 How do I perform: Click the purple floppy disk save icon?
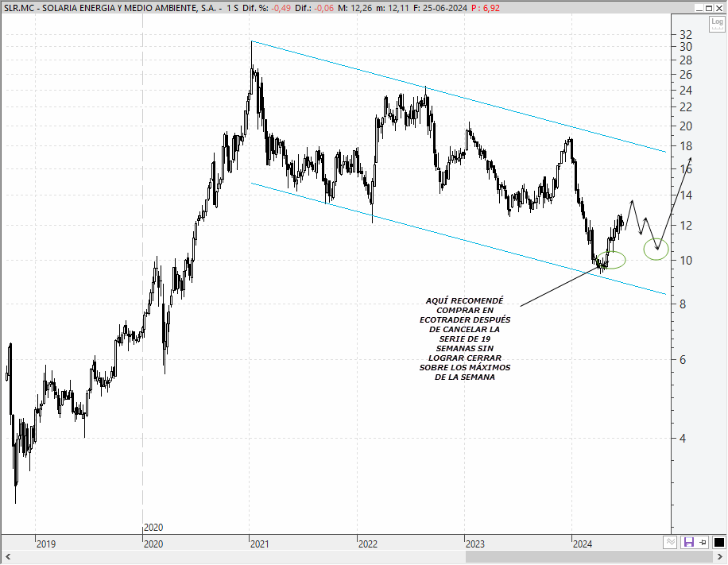click(x=688, y=542)
